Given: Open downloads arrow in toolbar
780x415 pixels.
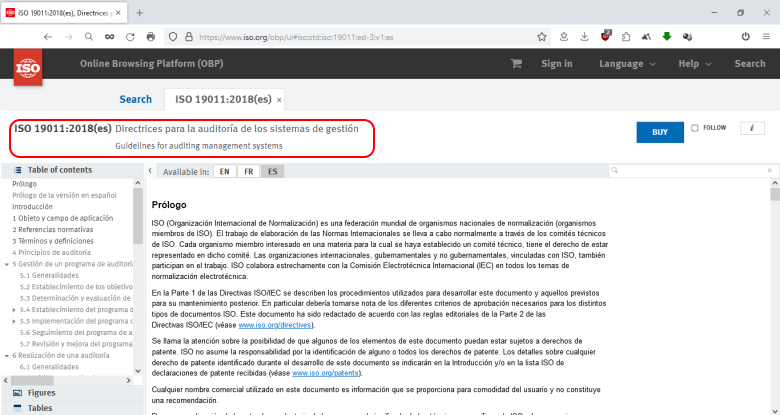Looking at the screenshot, I should 585,37.
